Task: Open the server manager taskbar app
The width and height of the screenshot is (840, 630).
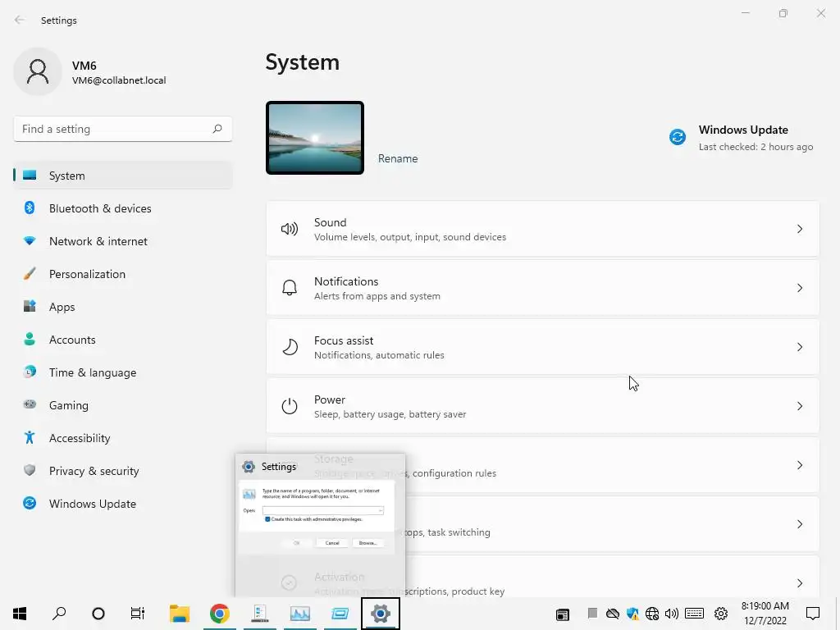Action: [260, 614]
